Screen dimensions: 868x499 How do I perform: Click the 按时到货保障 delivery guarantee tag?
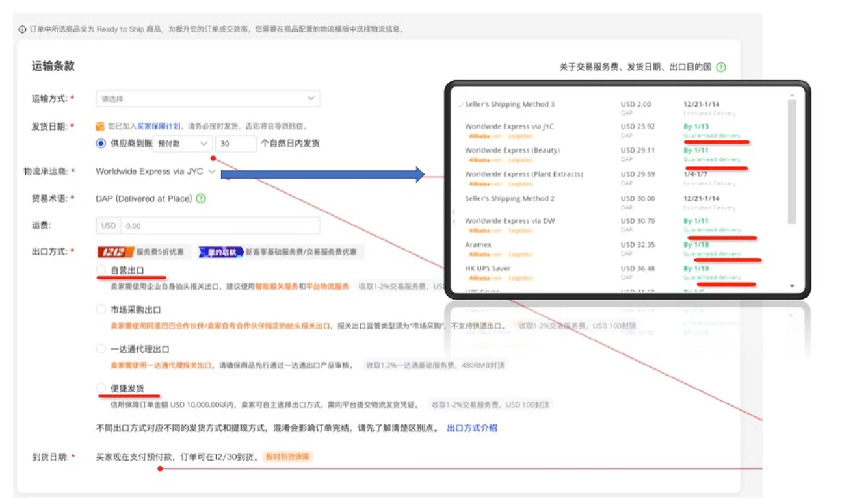tap(288, 457)
